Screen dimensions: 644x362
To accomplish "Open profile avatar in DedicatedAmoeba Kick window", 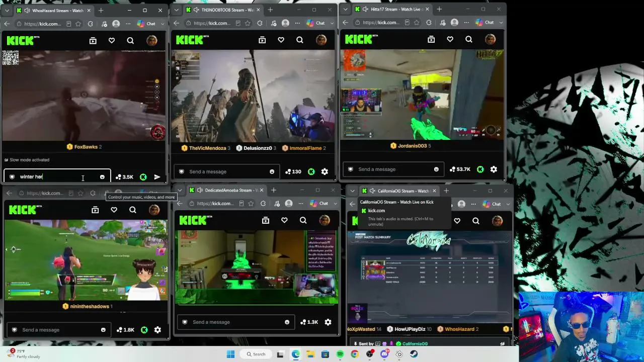I will tap(325, 220).
